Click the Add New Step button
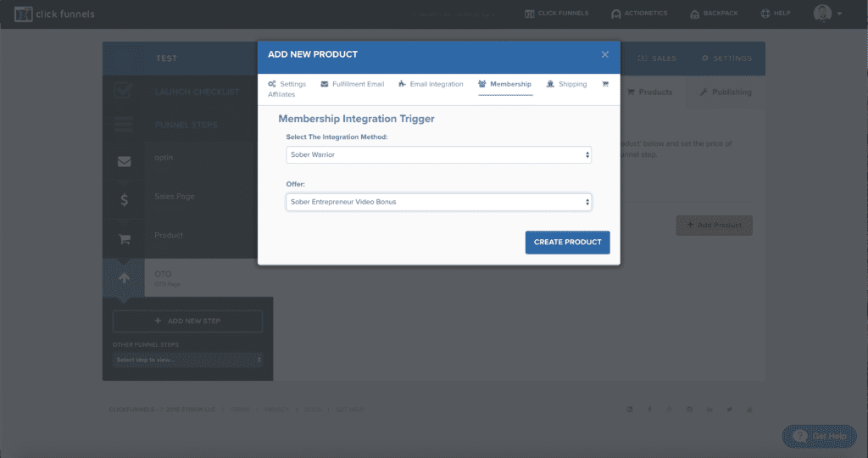 tap(187, 321)
